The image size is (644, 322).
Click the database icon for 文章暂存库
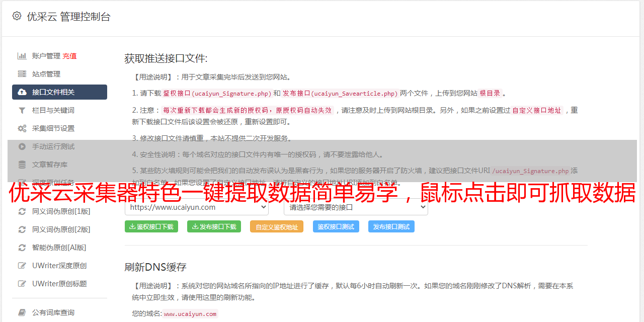click(x=22, y=165)
